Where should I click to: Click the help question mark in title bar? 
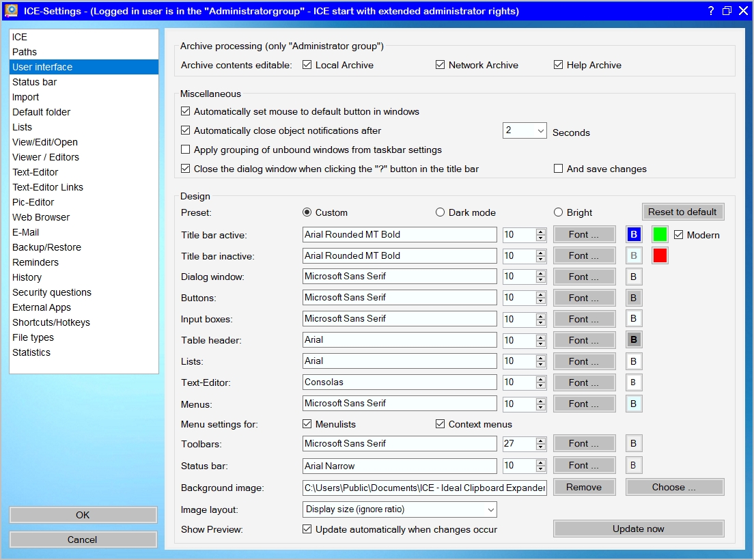pos(710,11)
